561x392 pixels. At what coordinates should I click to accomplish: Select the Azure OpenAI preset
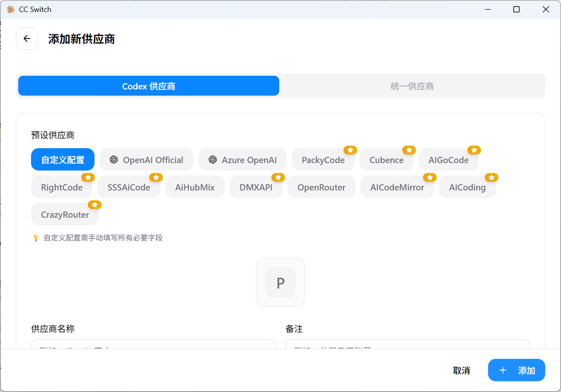[x=242, y=159]
